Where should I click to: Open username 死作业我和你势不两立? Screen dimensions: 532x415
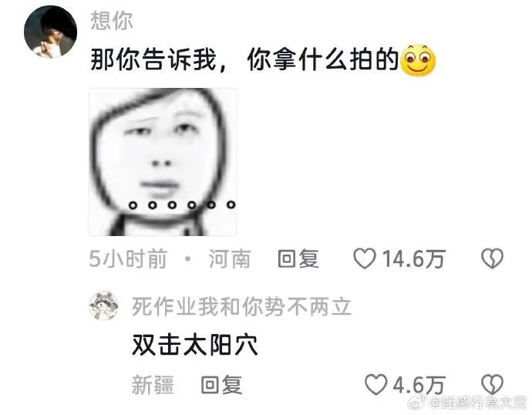241,307
